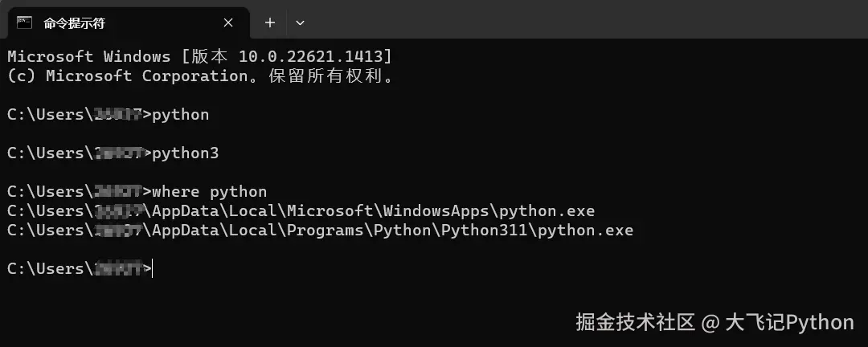Click python.exe at end of WindowsApps path
The height and width of the screenshot is (347, 868).
[547, 210]
